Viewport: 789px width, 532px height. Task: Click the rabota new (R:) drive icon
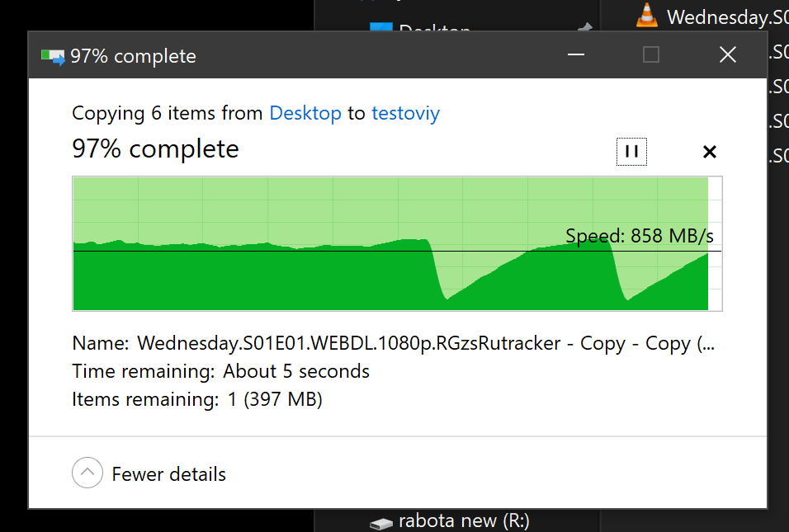(381, 524)
